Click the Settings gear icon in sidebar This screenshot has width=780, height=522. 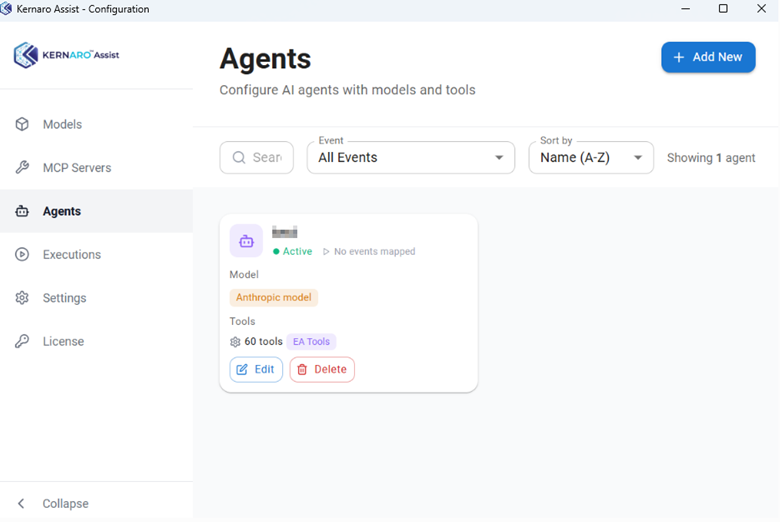[x=22, y=298]
